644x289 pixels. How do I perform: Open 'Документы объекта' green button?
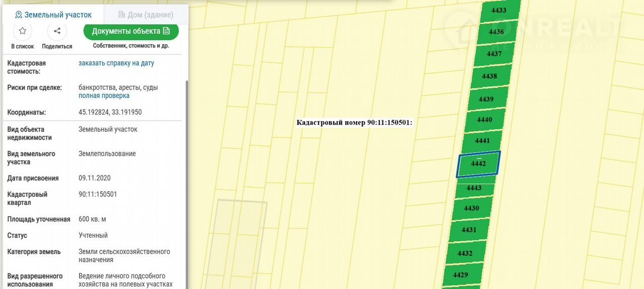point(131,31)
